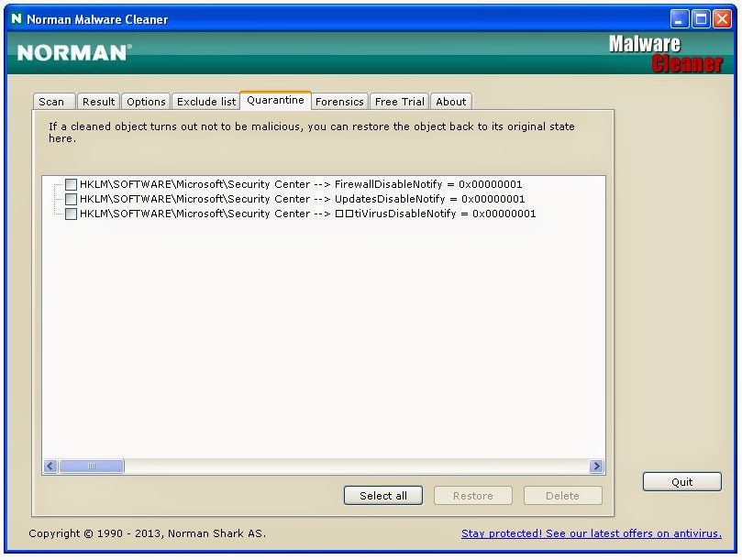This screenshot has height=560, width=742.
Task: Check the UpdatesDisableNotify entry checkbox
Action: click(x=71, y=199)
